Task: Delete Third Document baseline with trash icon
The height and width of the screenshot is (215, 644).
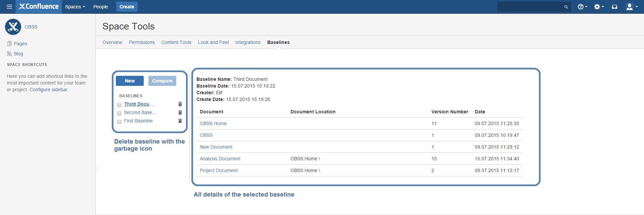Action: [x=180, y=104]
